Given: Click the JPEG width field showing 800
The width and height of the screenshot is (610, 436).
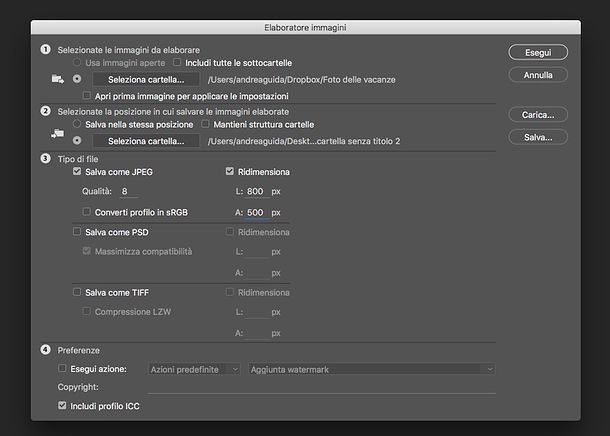Looking at the screenshot, I should 255,192.
